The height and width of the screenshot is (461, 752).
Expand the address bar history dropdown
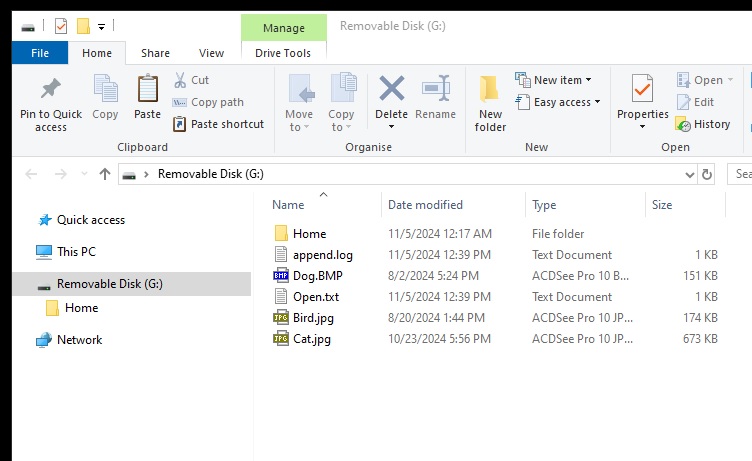click(690, 175)
